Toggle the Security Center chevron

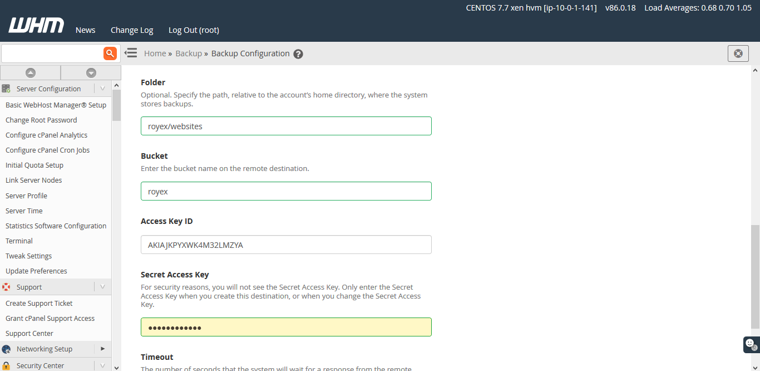click(x=102, y=365)
